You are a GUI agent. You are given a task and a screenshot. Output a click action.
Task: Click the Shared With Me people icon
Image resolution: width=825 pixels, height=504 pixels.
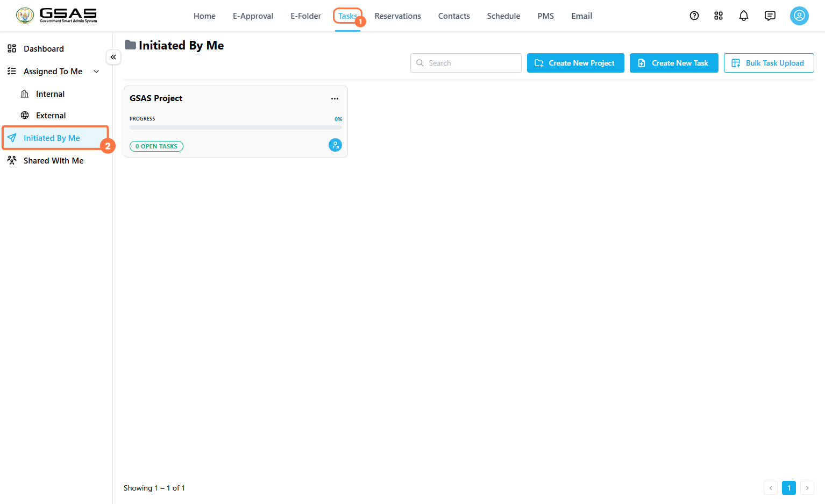12,160
